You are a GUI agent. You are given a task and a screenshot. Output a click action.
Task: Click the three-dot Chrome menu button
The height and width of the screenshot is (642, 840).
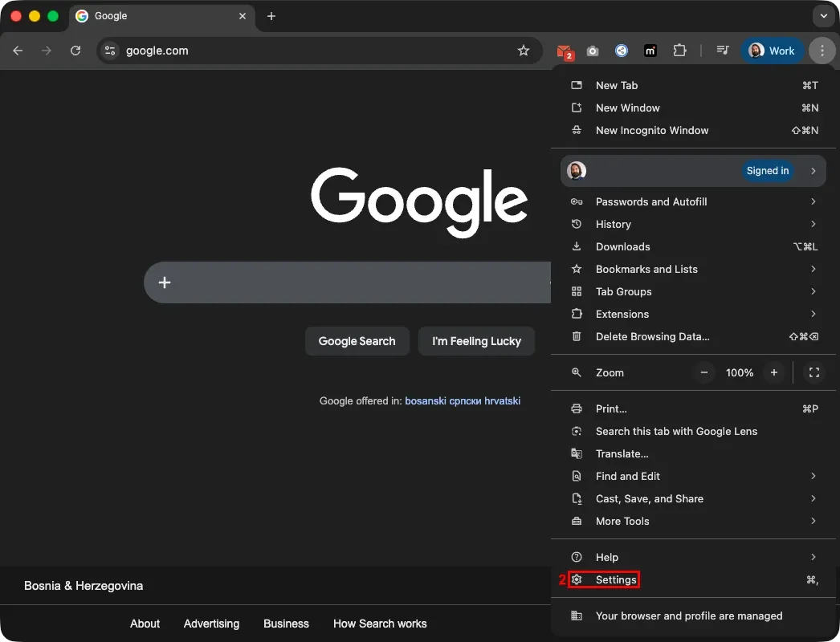[x=822, y=51]
